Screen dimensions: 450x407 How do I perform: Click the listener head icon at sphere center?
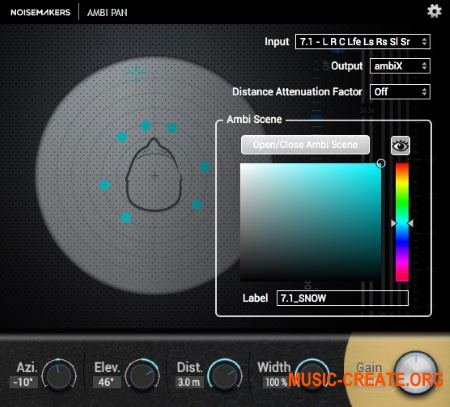click(154, 175)
